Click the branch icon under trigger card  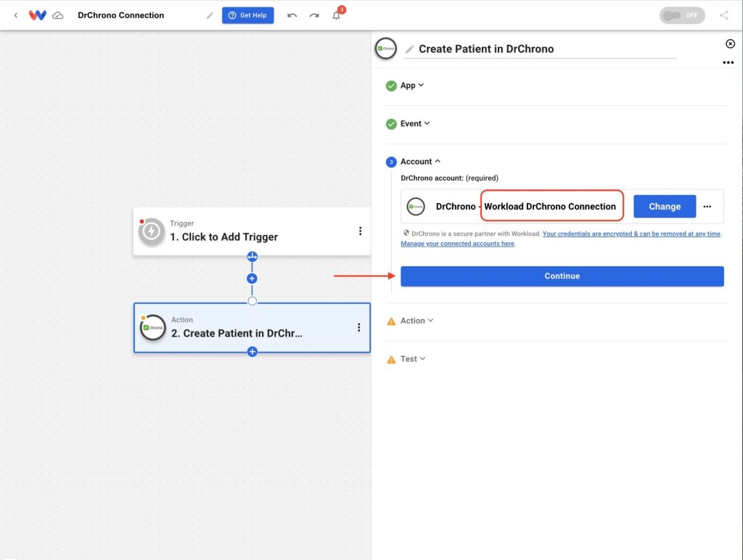[x=252, y=256]
